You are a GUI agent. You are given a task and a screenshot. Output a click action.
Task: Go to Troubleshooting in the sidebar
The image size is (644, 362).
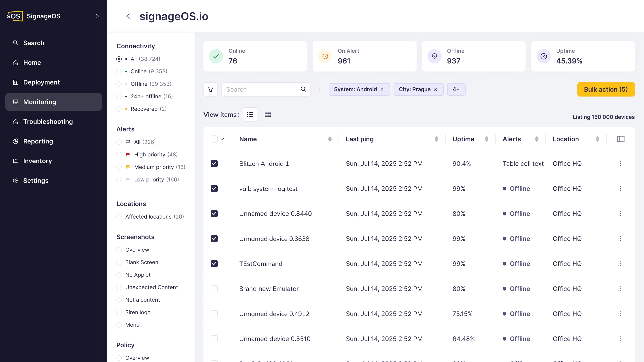click(x=48, y=122)
